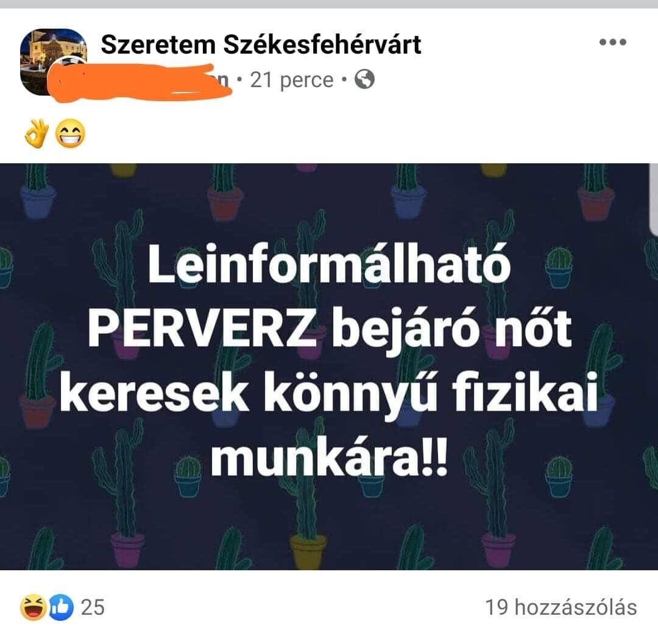Open the 19 hozzászólás comments
The image size is (658, 644).
coord(561,607)
